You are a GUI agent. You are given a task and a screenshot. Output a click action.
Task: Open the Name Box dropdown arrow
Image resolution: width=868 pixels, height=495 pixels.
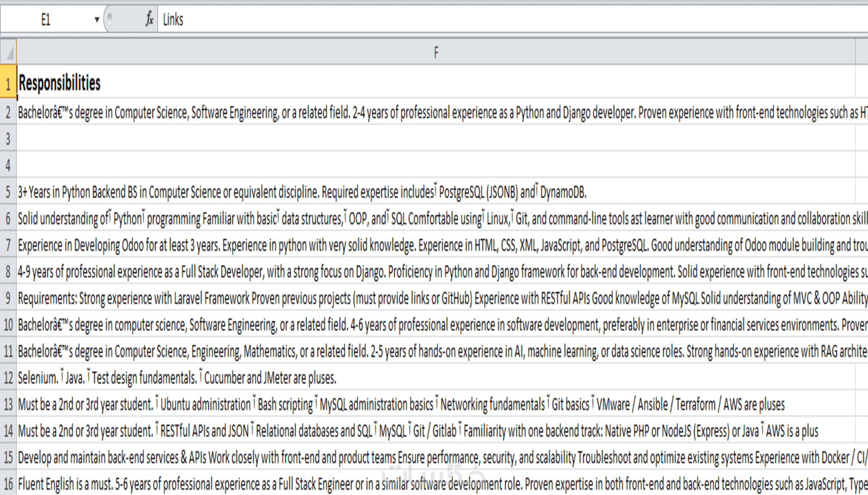(97, 20)
